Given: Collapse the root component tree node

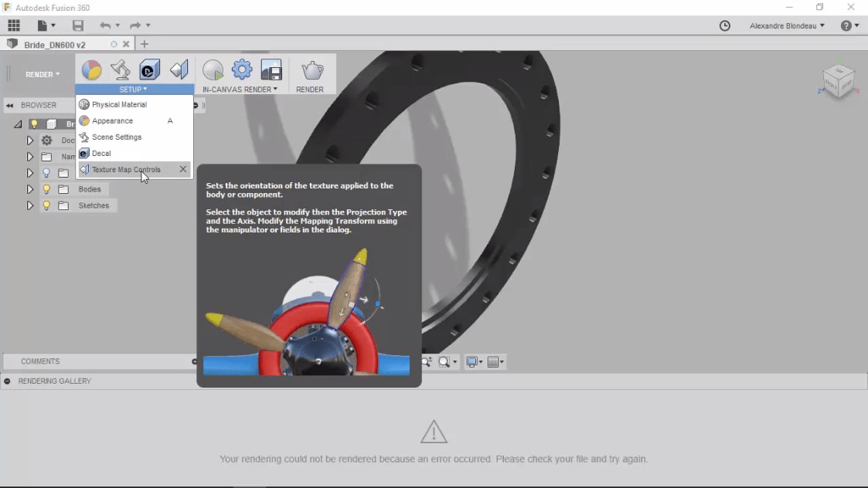Looking at the screenshot, I should click(19, 124).
